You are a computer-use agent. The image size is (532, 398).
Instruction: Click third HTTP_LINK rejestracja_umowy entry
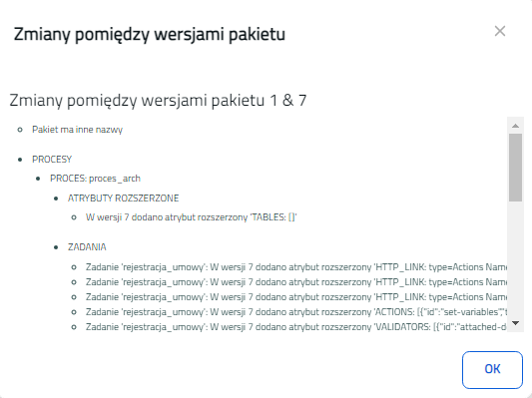(x=296, y=297)
